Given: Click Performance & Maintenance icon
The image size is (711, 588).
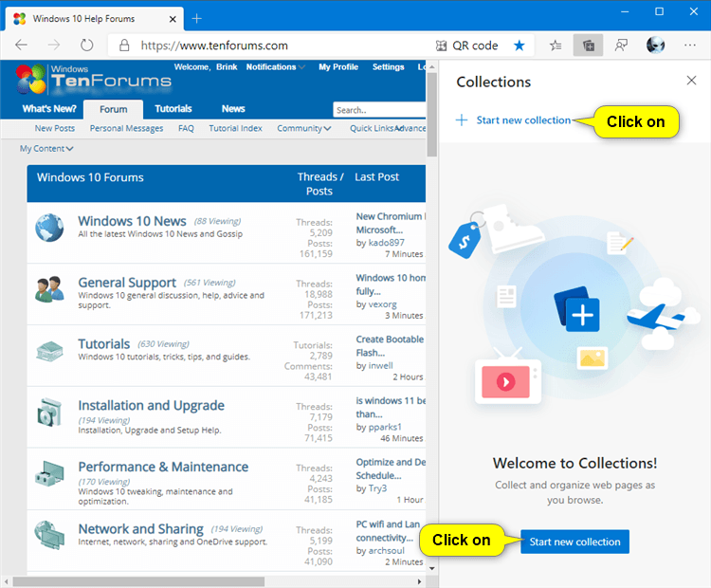Looking at the screenshot, I should [49, 473].
